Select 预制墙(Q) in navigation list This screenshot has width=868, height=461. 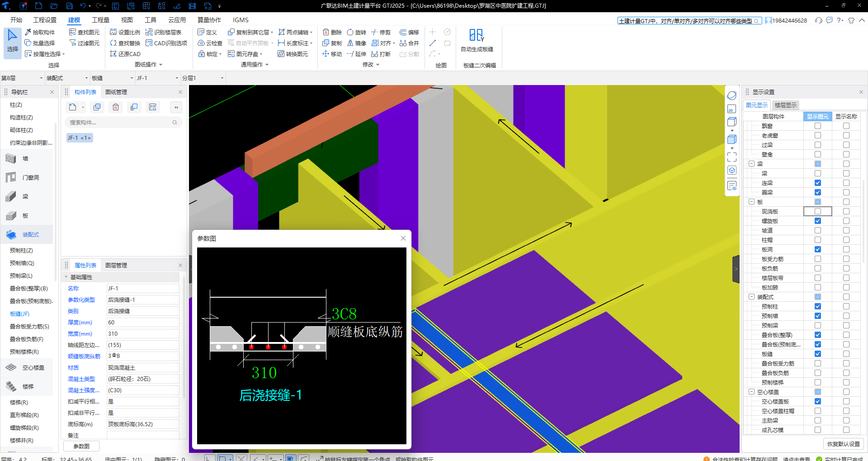pos(22,263)
